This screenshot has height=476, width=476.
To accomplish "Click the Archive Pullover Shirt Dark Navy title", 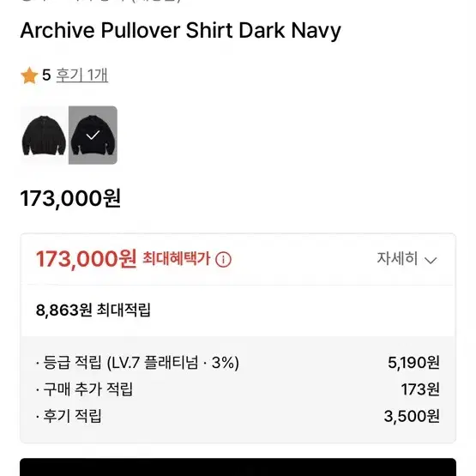I will pos(181,31).
